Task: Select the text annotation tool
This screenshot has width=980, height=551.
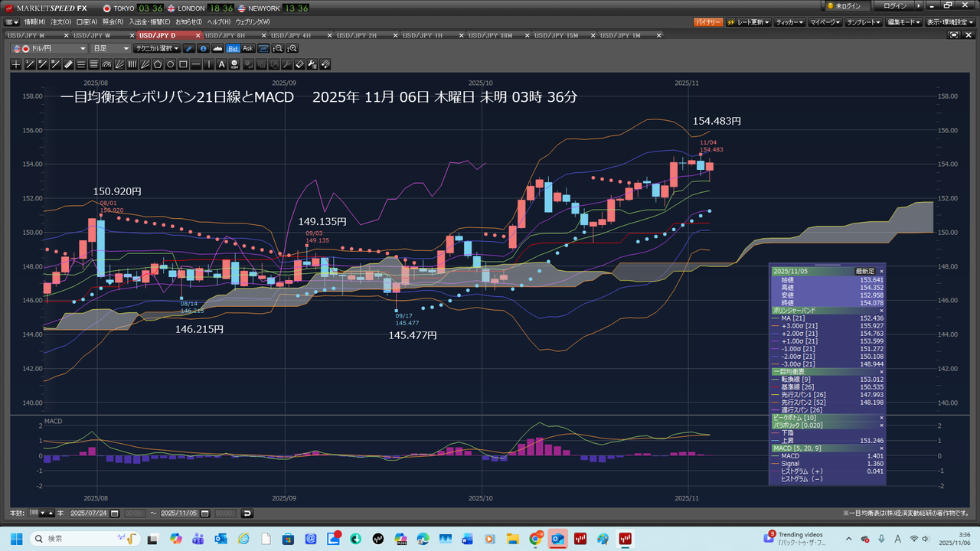Action: click(x=222, y=64)
